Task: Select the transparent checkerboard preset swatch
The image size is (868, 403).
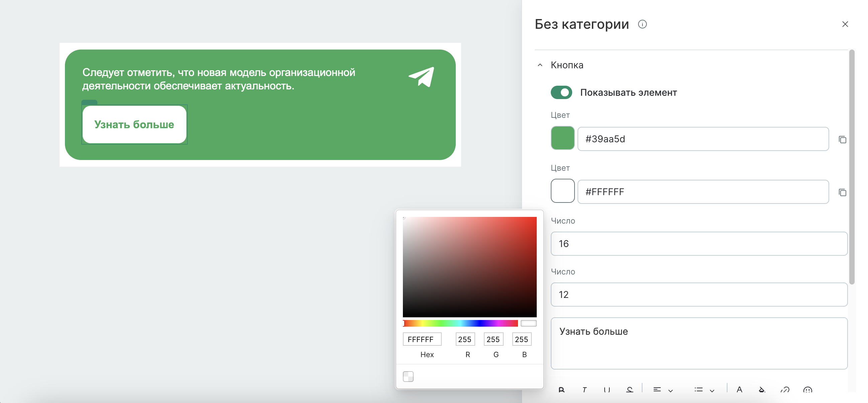Action: 408,376
